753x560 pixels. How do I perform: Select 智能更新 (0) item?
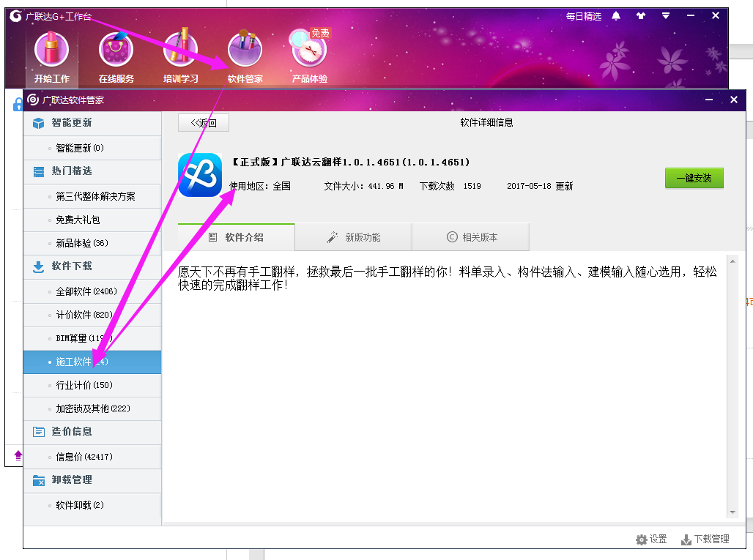pyautogui.click(x=92, y=148)
